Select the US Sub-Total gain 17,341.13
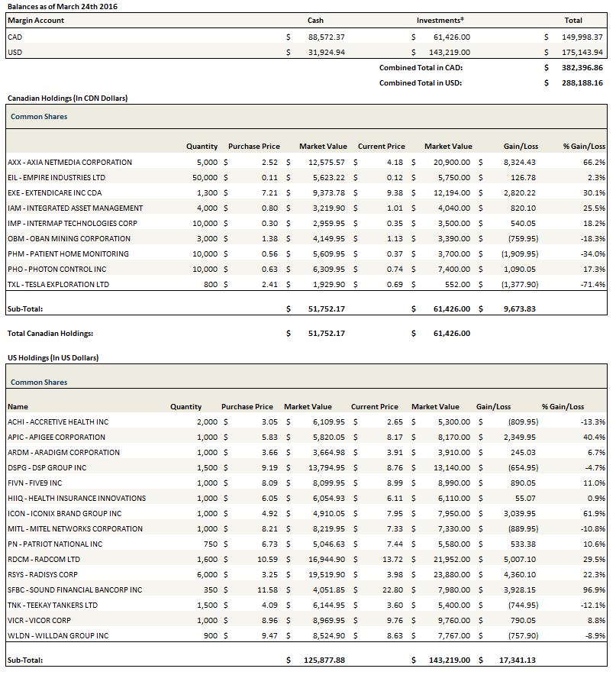This screenshot has height=675, width=616. click(x=514, y=660)
